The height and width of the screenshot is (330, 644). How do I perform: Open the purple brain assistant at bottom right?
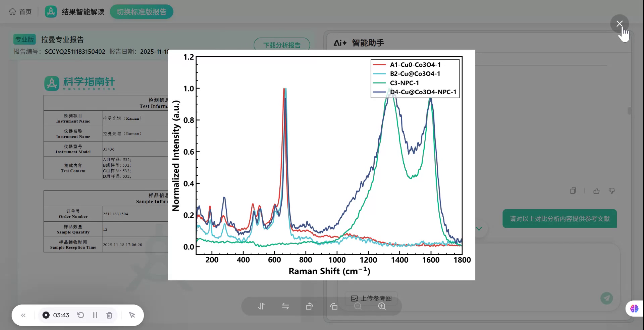634,309
